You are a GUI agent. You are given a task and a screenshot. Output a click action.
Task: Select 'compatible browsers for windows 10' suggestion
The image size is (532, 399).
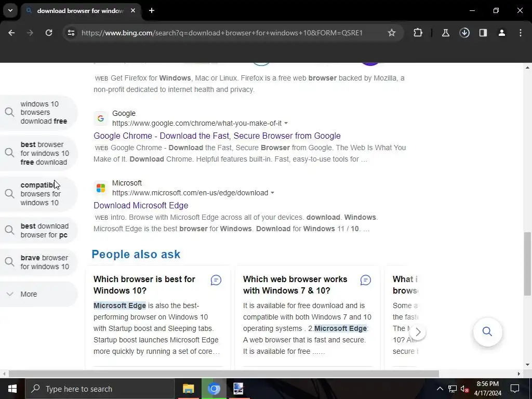tap(39, 194)
